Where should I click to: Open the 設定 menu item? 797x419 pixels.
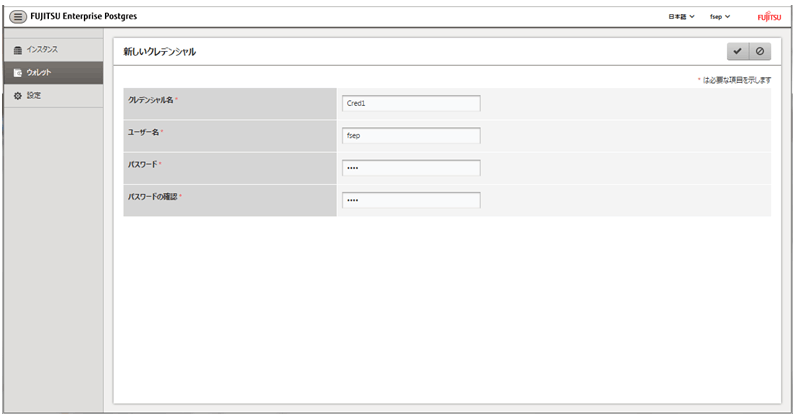coord(53,96)
